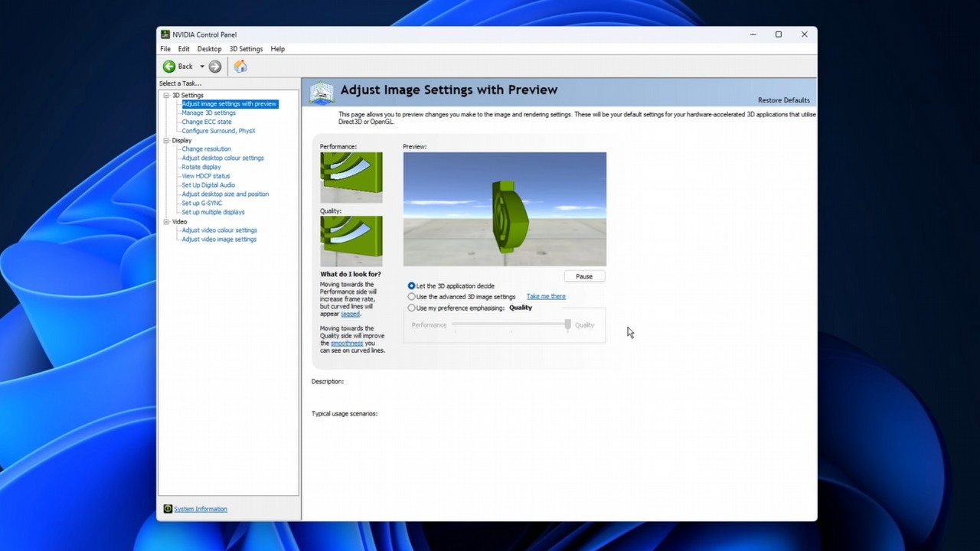This screenshot has height=551, width=980.
Task: Click the 'Display' tree category label
Action: pyautogui.click(x=181, y=141)
